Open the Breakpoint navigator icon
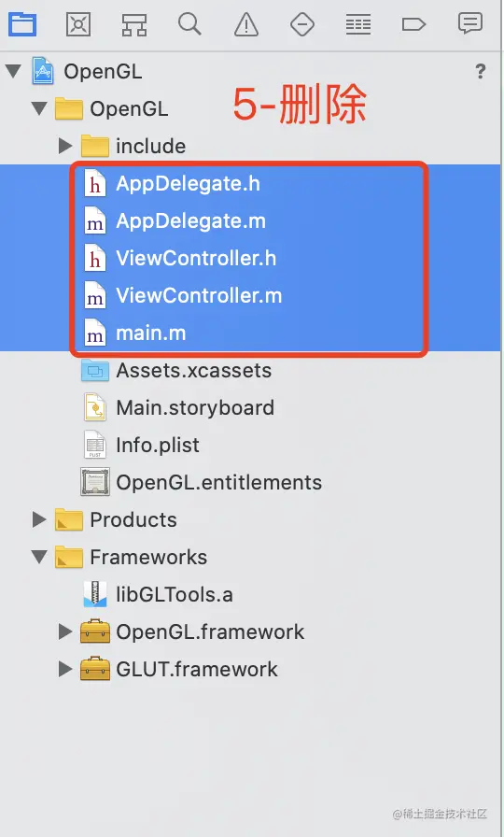Image resolution: width=504 pixels, height=837 pixels. (413, 24)
